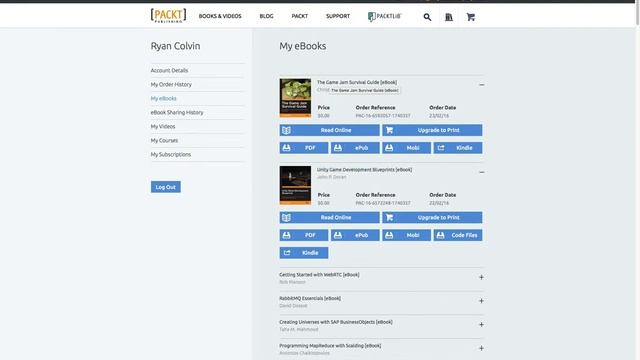Send Game Jam Survival Guide to Kindle
This screenshot has height=360, width=640.
point(458,148)
